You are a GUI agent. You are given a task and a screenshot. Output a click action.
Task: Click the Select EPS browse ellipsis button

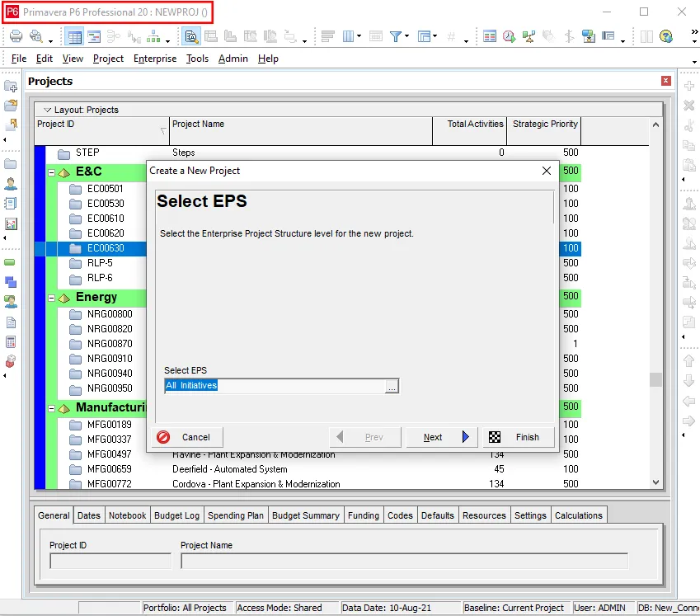pos(392,386)
